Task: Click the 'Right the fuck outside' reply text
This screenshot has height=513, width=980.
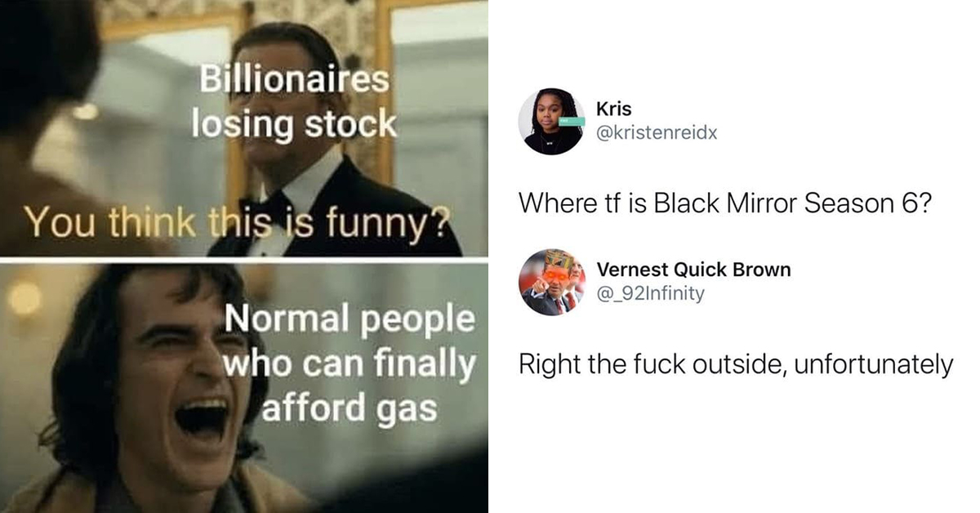Action: click(736, 364)
